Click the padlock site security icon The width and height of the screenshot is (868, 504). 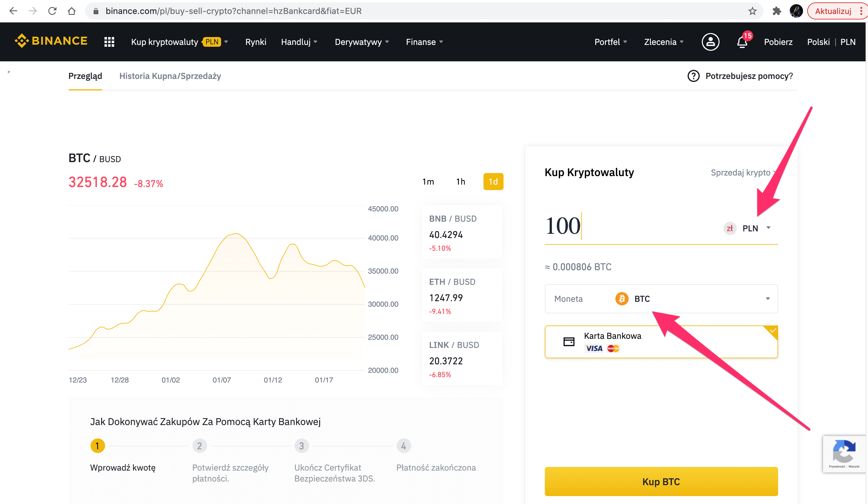point(96,11)
